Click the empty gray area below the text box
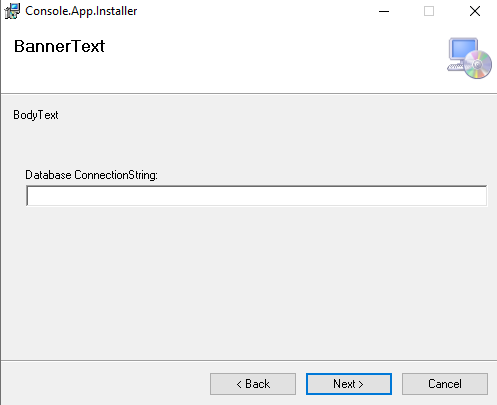 click(x=249, y=283)
